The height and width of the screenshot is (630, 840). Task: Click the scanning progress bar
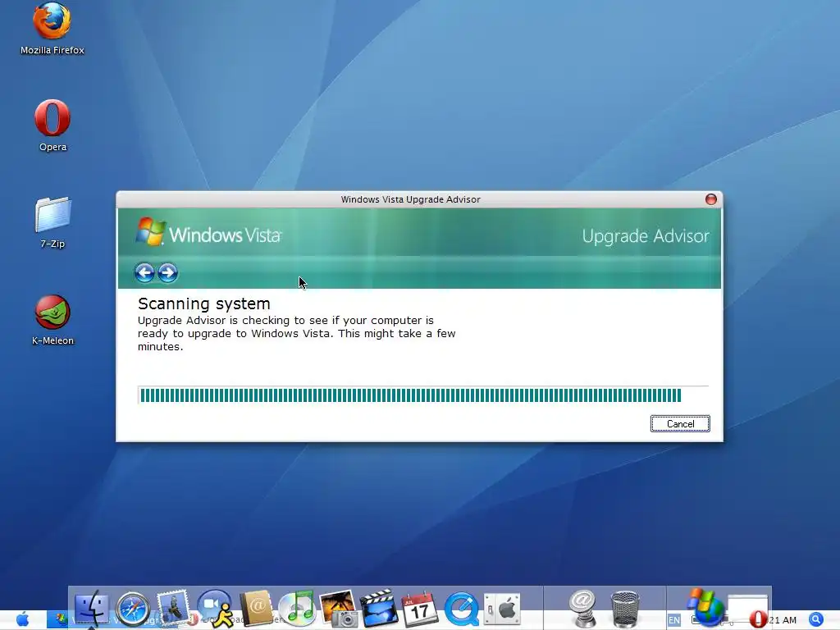click(x=423, y=395)
